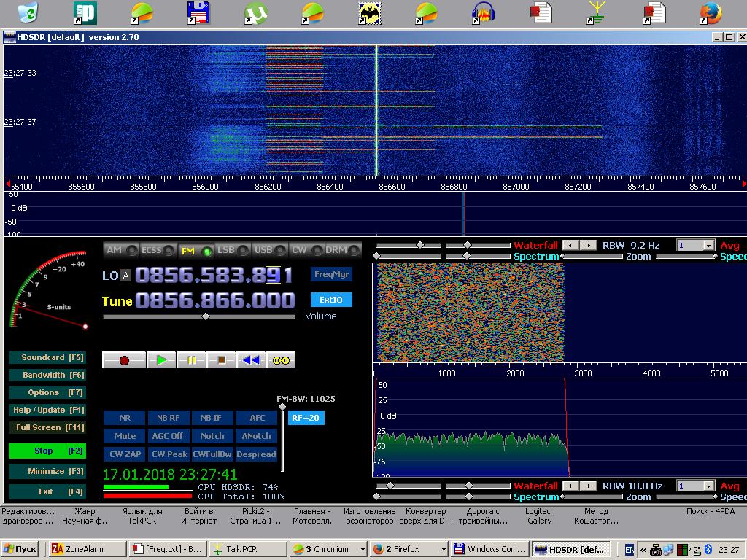Click upper Waterfall left arrow button
747x560 pixels.
click(x=570, y=245)
